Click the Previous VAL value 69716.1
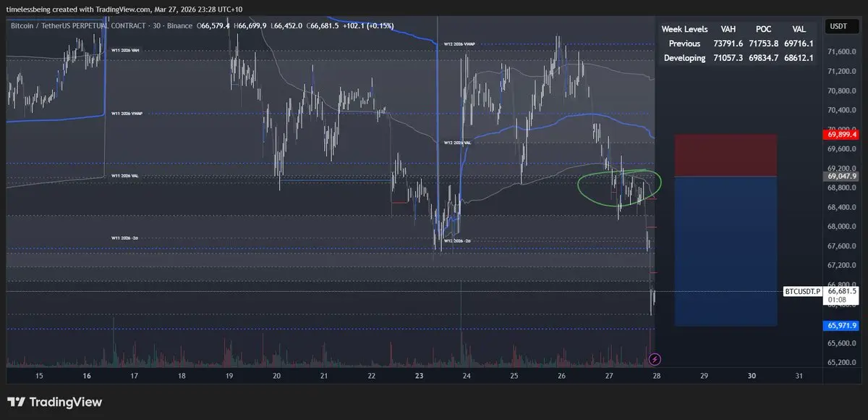 pos(799,43)
